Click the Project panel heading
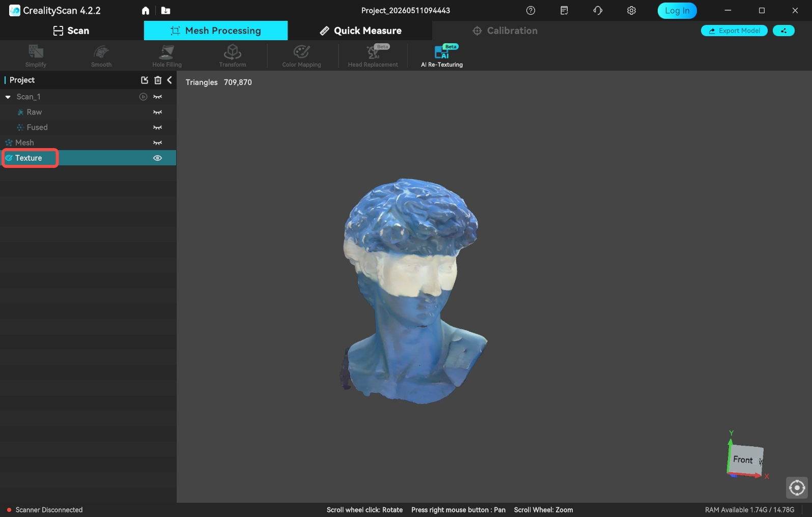812x517 pixels. point(22,80)
